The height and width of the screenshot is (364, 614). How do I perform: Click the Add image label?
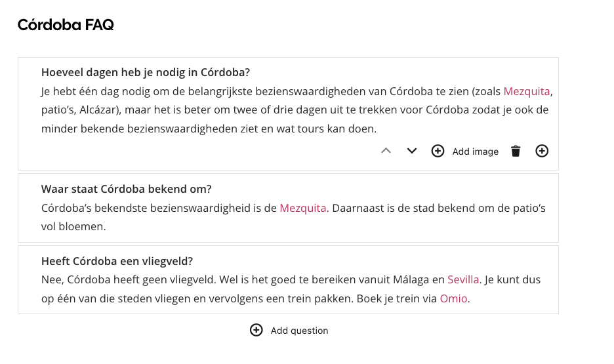point(476,152)
